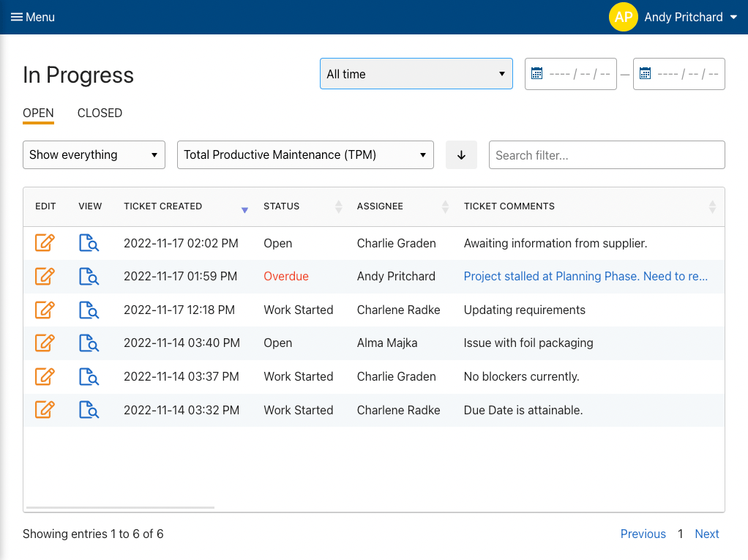Open the Total Productive Maintenance dropdown
The height and width of the screenshot is (560, 748).
point(305,154)
